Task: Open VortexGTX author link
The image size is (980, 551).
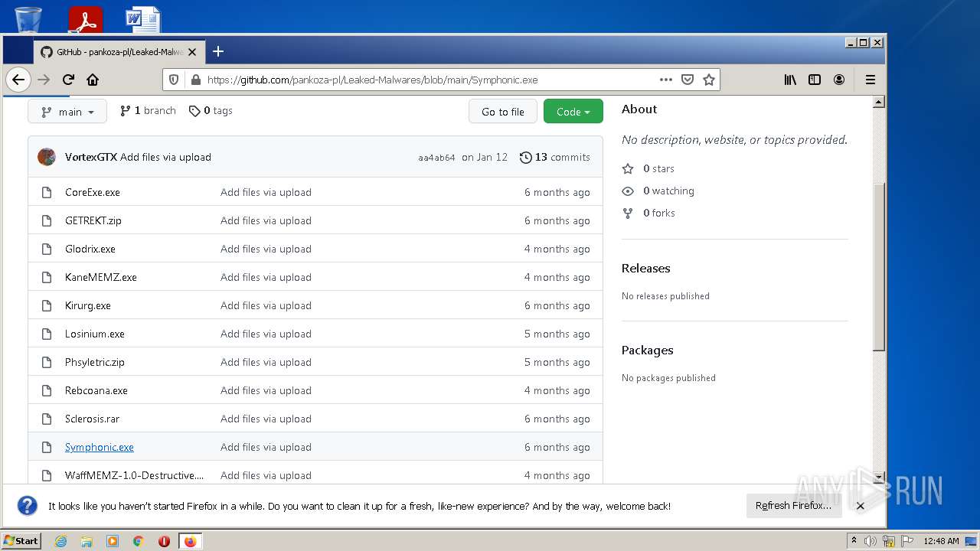Action: [x=91, y=157]
